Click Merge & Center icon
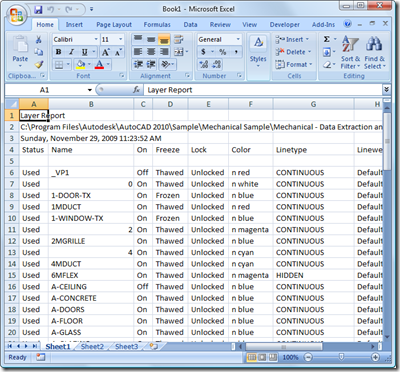Image resolution: width=400 pixels, height=372 pixels. coord(179,52)
